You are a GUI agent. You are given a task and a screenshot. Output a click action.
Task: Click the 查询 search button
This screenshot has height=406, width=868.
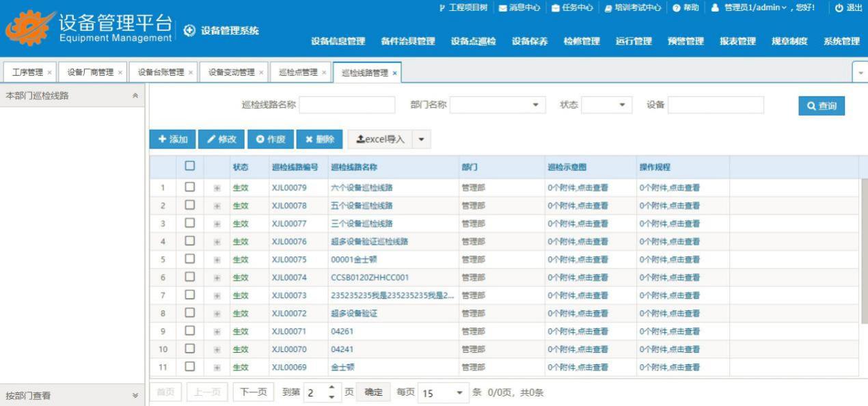click(821, 106)
